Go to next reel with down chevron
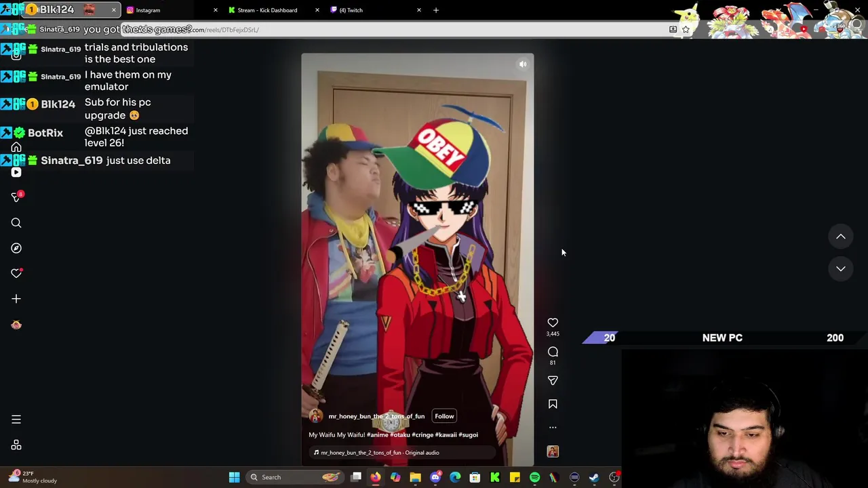 pos(840,269)
